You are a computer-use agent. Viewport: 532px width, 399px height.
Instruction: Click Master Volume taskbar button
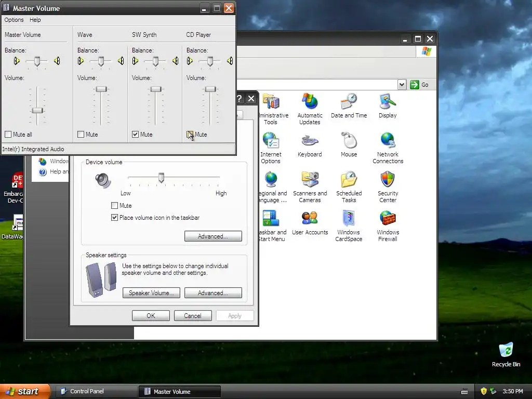179,392
